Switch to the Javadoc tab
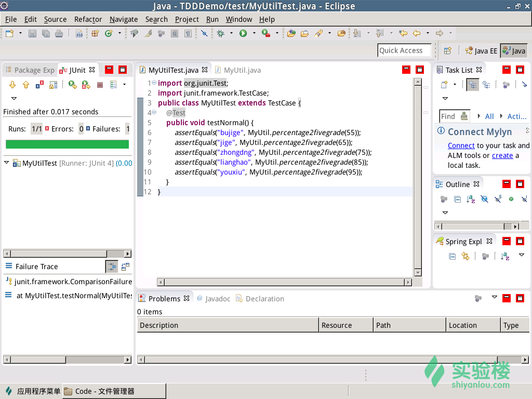532x399 pixels. pyautogui.click(x=214, y=299)
